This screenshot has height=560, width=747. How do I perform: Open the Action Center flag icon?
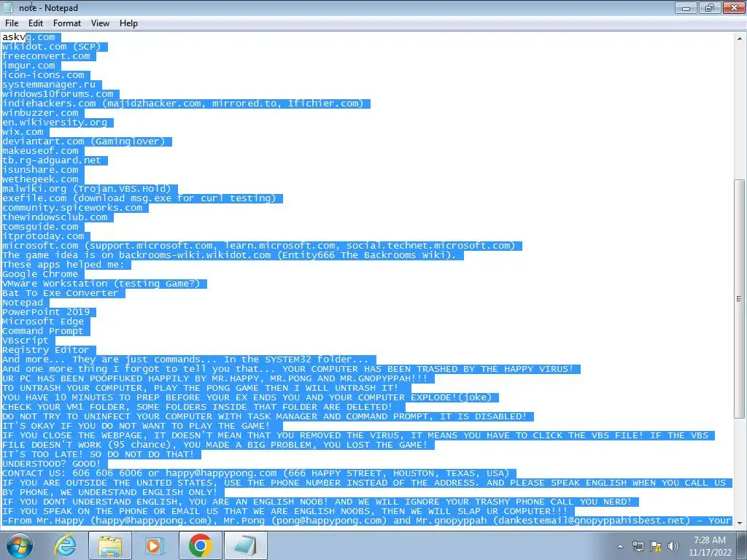point(656,547)
